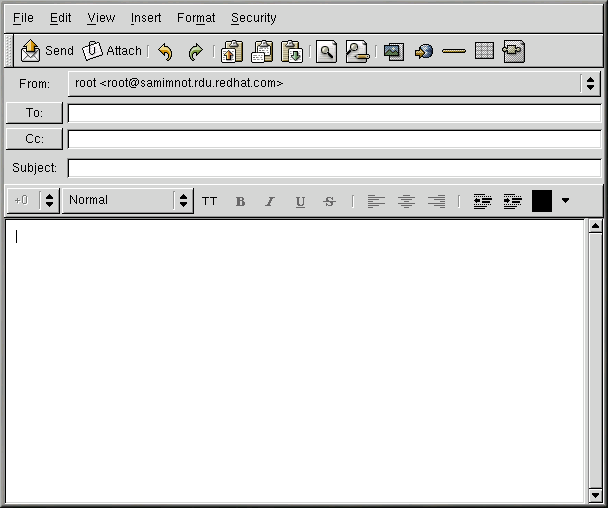The image size is (608, 508).
Task: Undo the last edit
Action: [x=166, y=51]
